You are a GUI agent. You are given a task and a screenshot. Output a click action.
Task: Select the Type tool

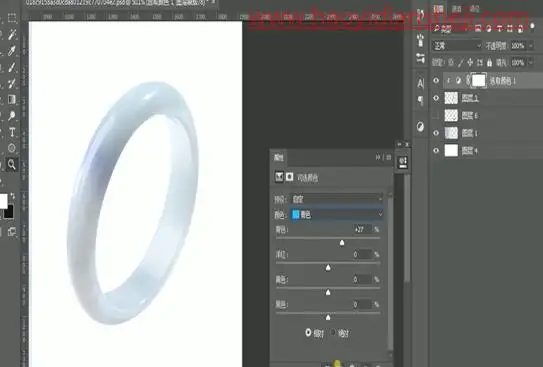[x=12, y=132]
